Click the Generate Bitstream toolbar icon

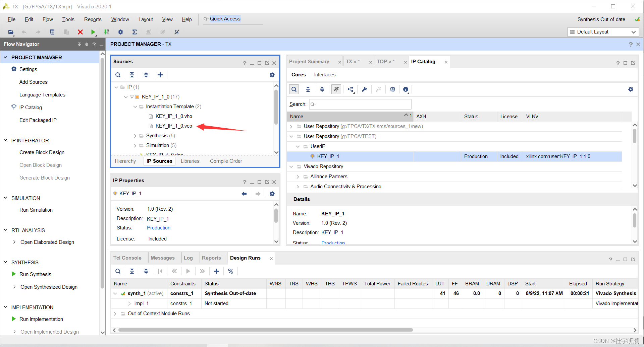point(107,32)
